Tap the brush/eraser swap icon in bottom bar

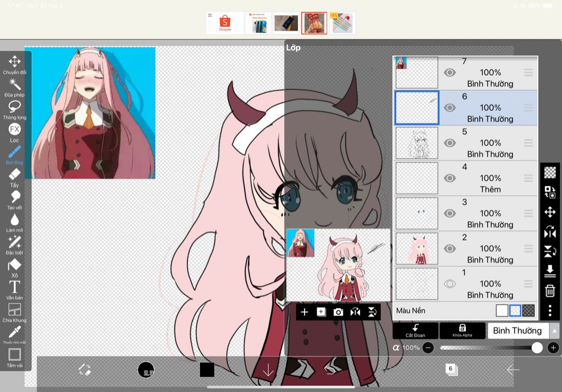point(85,370)
